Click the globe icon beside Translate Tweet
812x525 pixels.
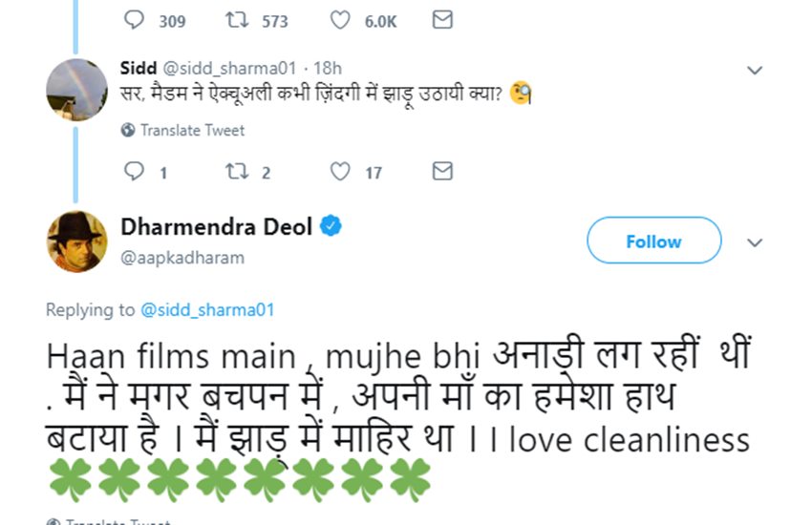pyautogui.click(x=128, y=130)
